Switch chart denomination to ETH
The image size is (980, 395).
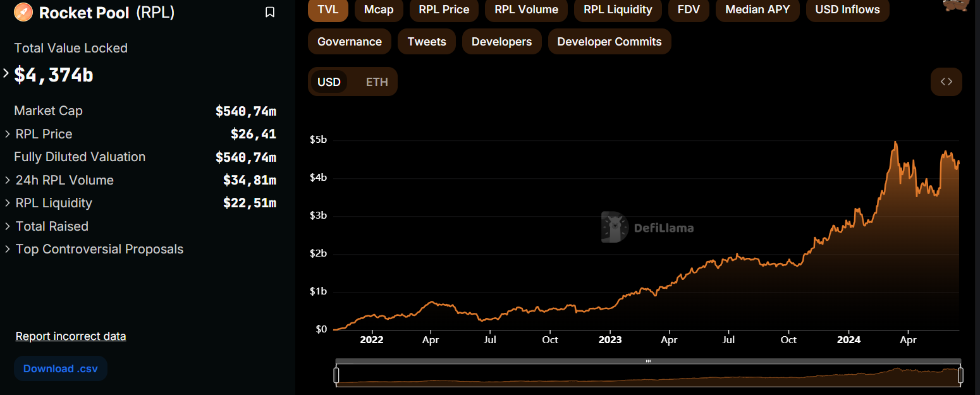pos(377,82)
